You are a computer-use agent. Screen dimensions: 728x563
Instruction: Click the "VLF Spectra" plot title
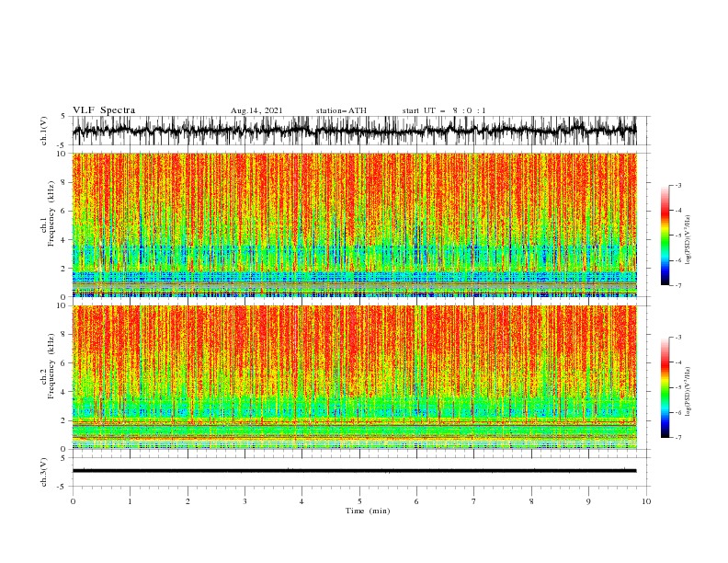(x=104, y=110)
